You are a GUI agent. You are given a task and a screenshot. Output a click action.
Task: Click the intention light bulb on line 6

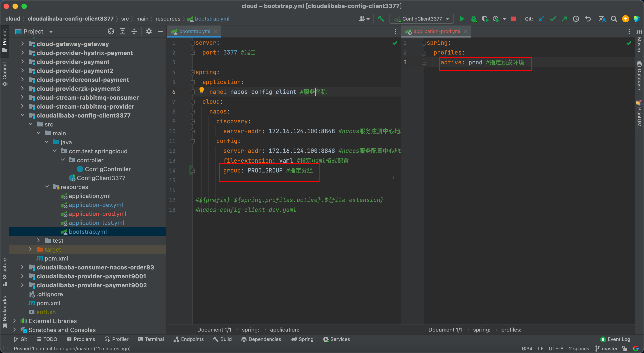coord(202,90)
